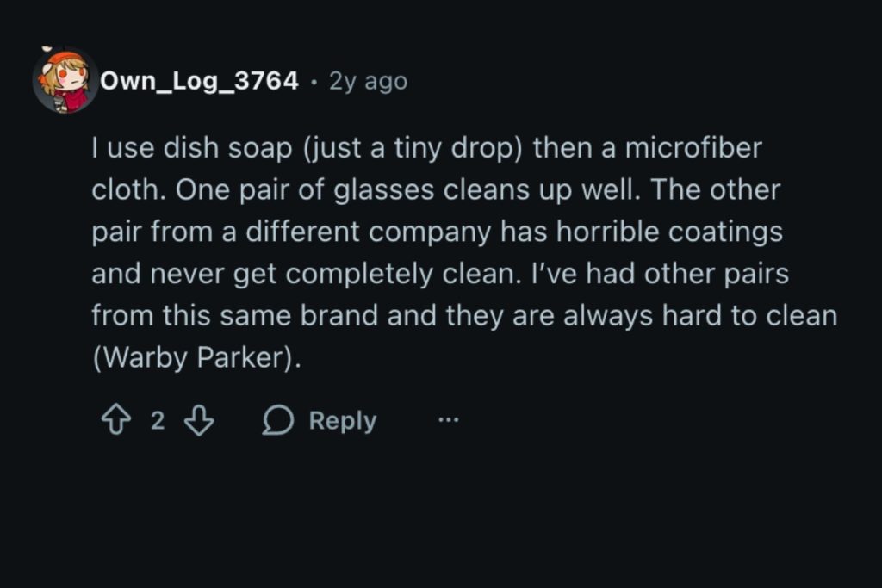Open the three-dot more options menu
This screenshot has width=882, height=588.
pyautogui.click(x=449, y=421)
